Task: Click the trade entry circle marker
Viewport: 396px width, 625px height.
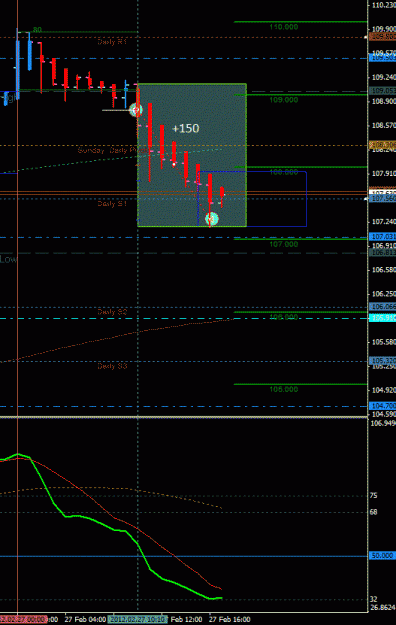Action: tap(136, 110)
